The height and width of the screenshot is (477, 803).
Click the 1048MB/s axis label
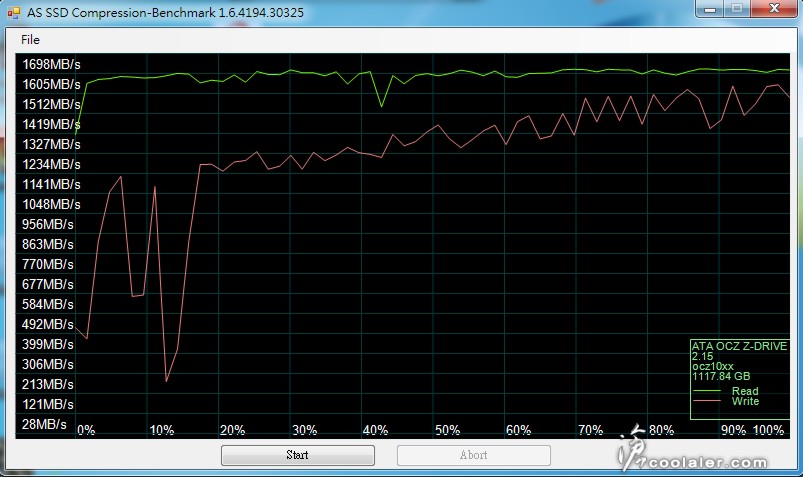click(51, 204)
